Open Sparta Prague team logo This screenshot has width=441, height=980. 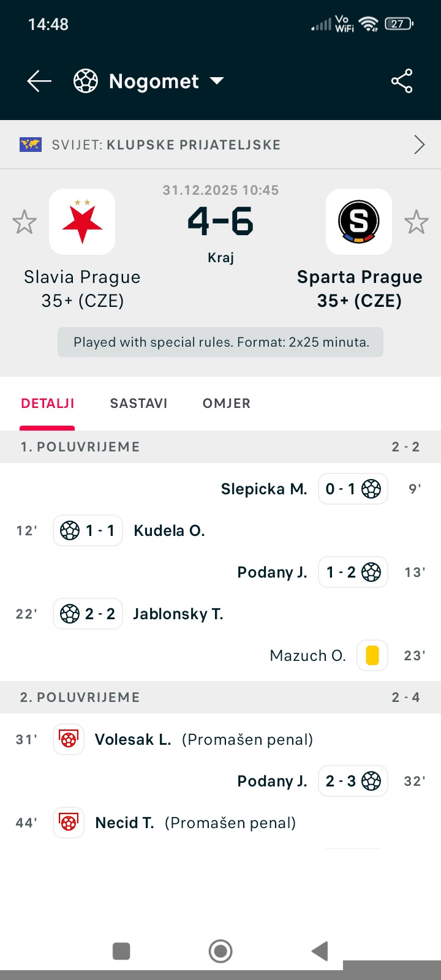pyautogui.click(x=359, y=222)
